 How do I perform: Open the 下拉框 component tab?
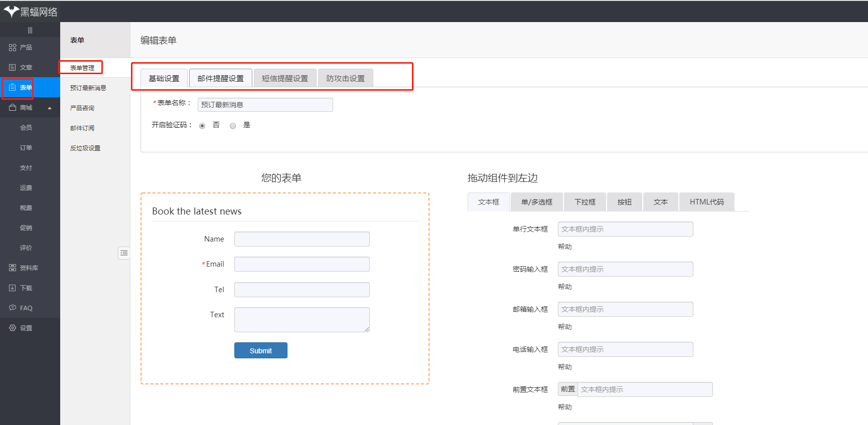point(585,202)
